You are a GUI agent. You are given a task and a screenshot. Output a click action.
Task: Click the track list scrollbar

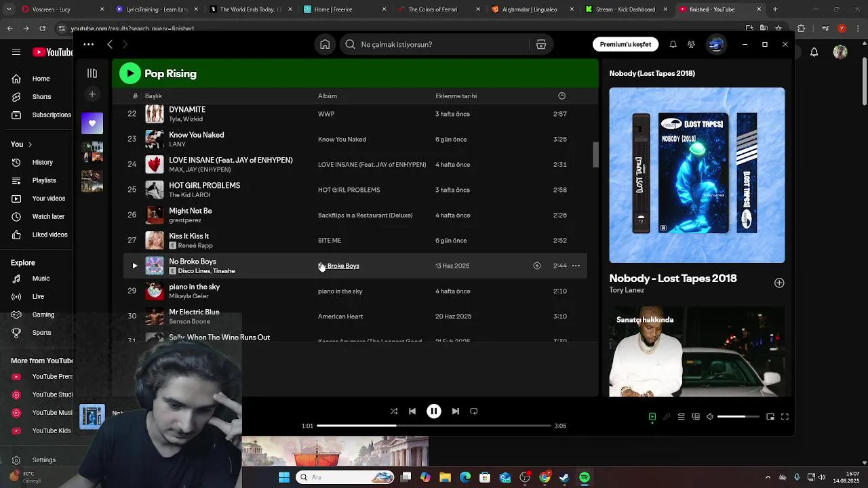595,155
